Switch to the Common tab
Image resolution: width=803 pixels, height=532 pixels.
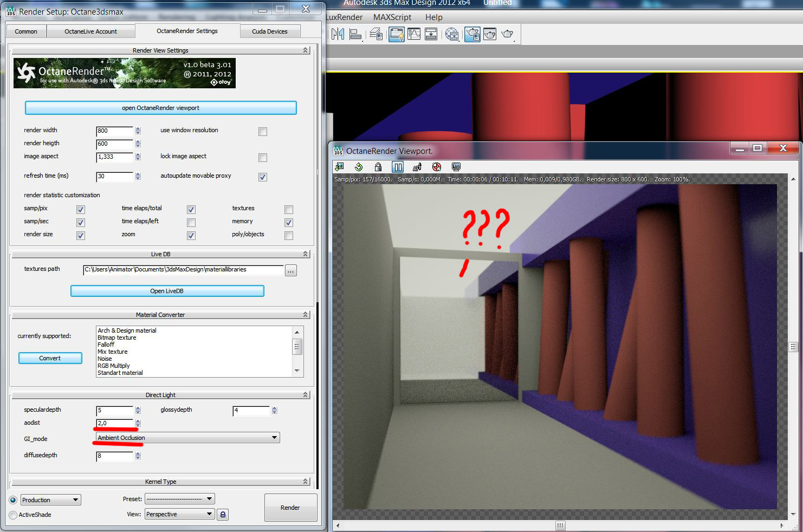pyautogui.click(x=26, y=31)
